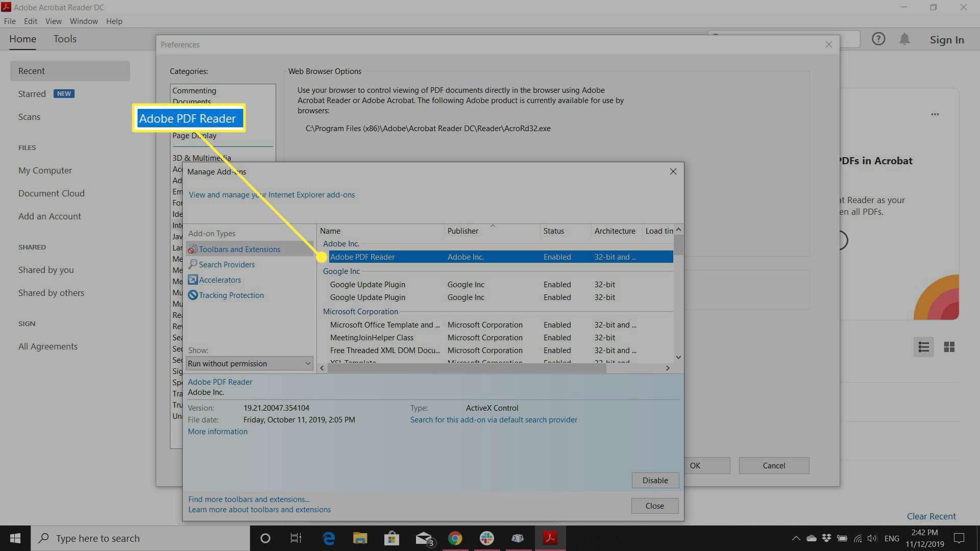Switch to Home tab
Viewport: 980px width, 551px height.
coord(22,39)
